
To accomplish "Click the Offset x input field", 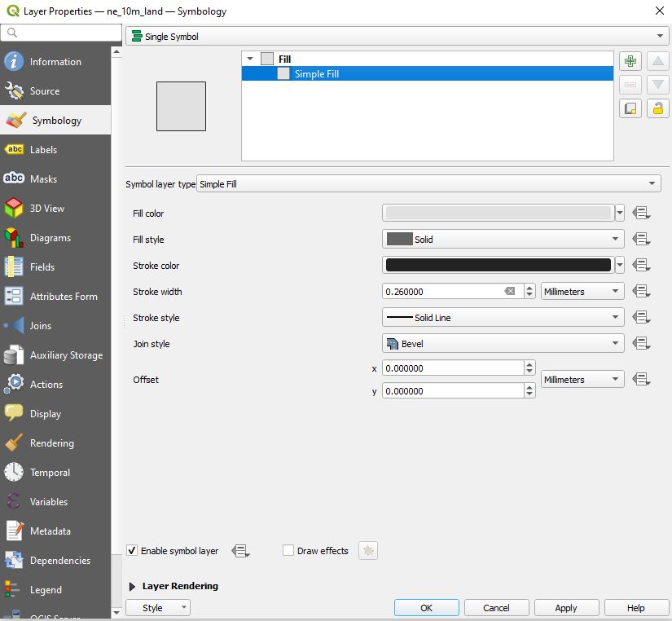I will click(x=453, y=368).
